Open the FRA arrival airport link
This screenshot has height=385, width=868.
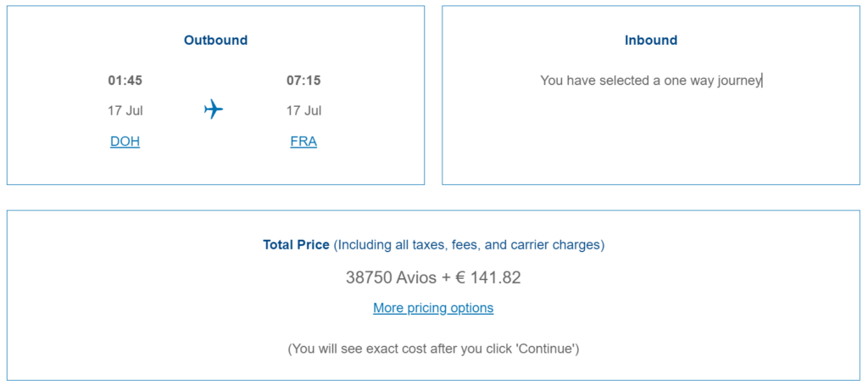303,142
